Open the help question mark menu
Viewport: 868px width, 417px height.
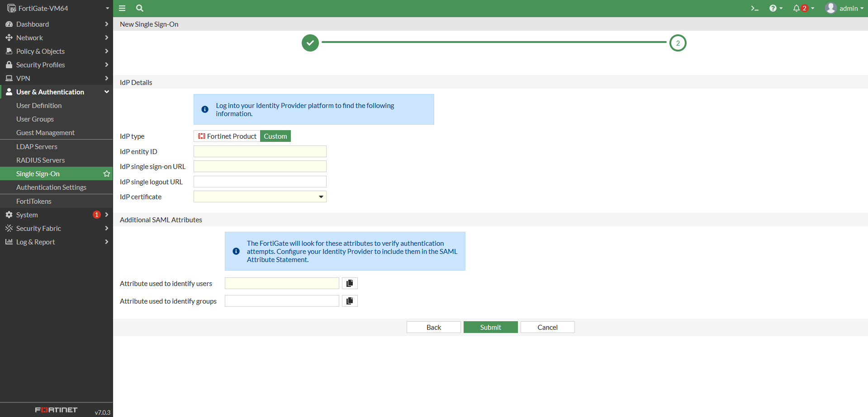coord(775,8)
